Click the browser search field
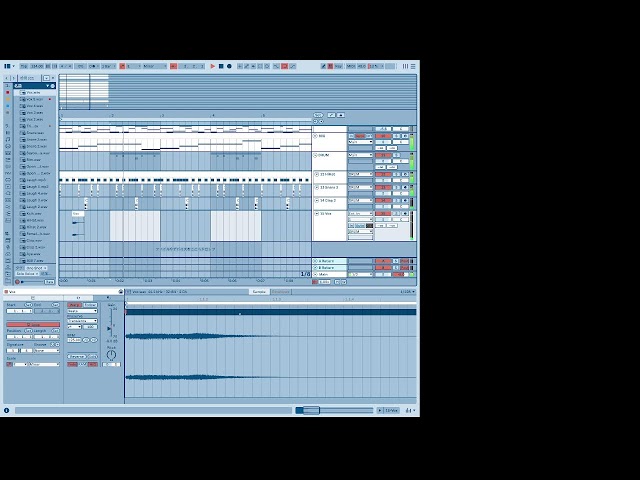 tap(29, 78)
